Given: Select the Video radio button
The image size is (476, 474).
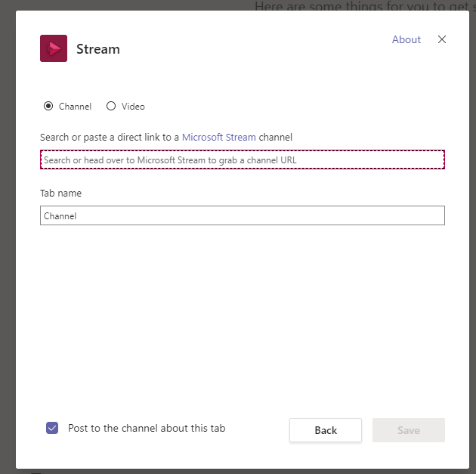Looking at the screenshot, I should (x=111, y=106).
